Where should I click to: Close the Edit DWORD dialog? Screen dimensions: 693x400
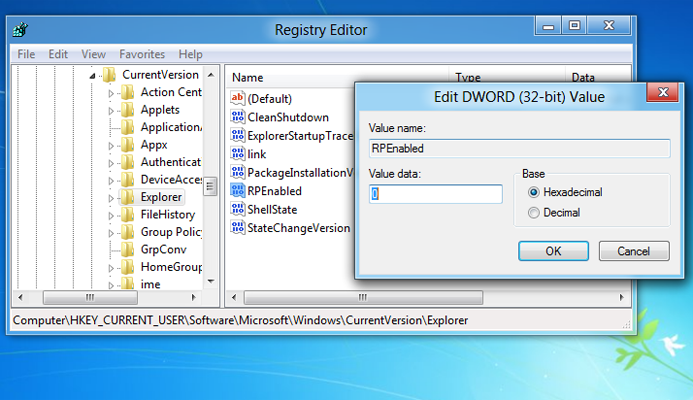(663, 92)
